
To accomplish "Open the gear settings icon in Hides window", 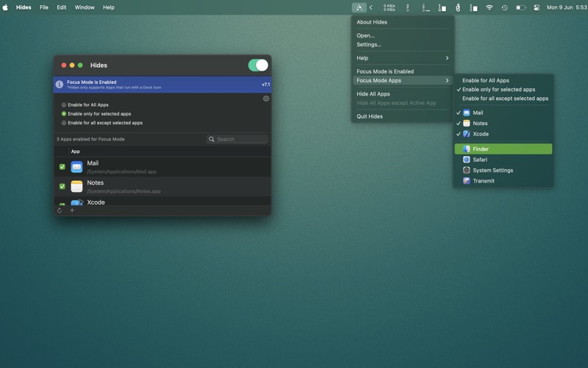I will pos(266,99).
